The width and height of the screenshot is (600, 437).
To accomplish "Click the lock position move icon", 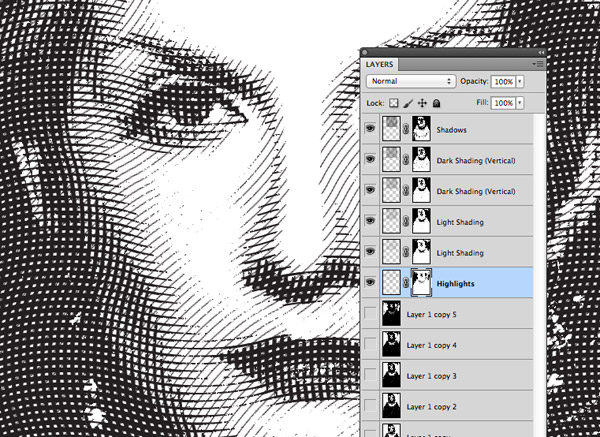I will (422, 103).
